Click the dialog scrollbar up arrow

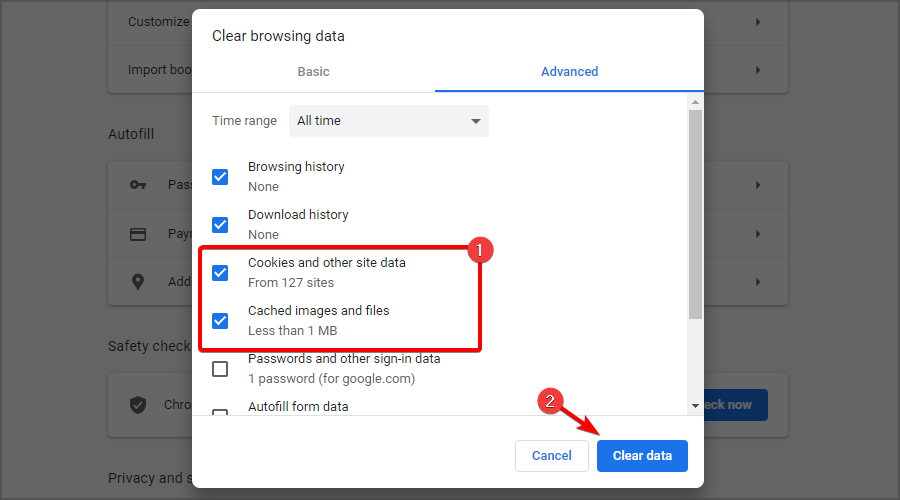pos(695,102)
